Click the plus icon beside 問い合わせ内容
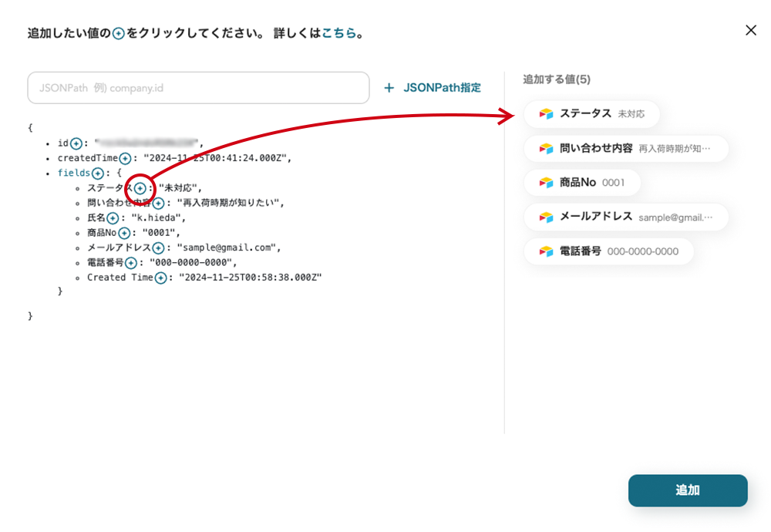Screen dimensions: 771x532 (x=158, y=204)
